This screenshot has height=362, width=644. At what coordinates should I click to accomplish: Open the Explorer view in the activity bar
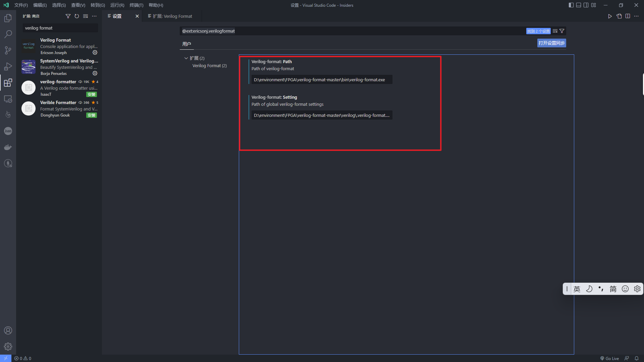[8, 18]
